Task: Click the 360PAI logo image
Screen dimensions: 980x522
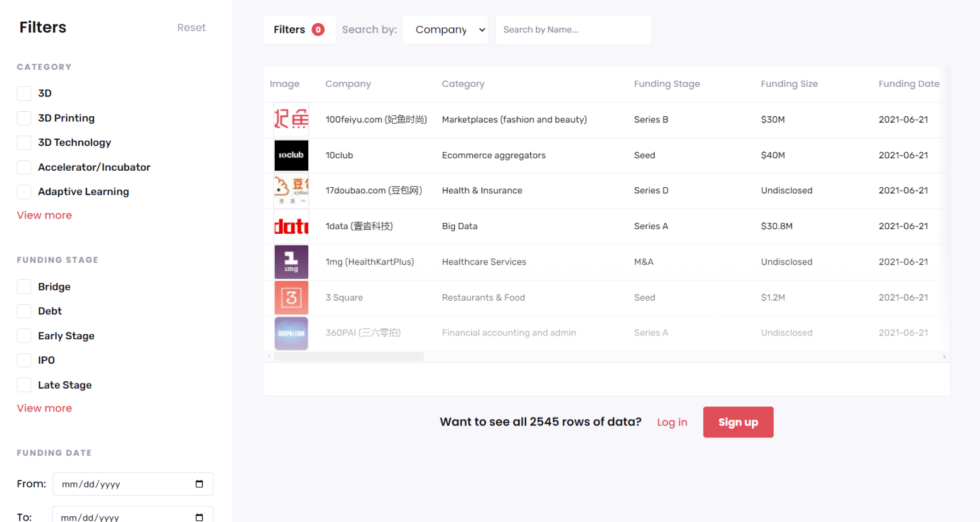Action: (x=291, y=333)
